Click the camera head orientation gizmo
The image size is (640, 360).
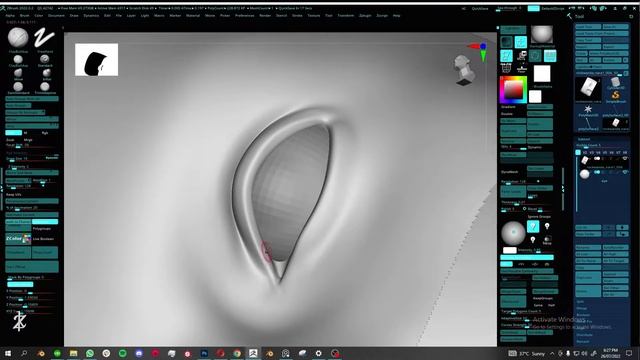tap(463, 70)
